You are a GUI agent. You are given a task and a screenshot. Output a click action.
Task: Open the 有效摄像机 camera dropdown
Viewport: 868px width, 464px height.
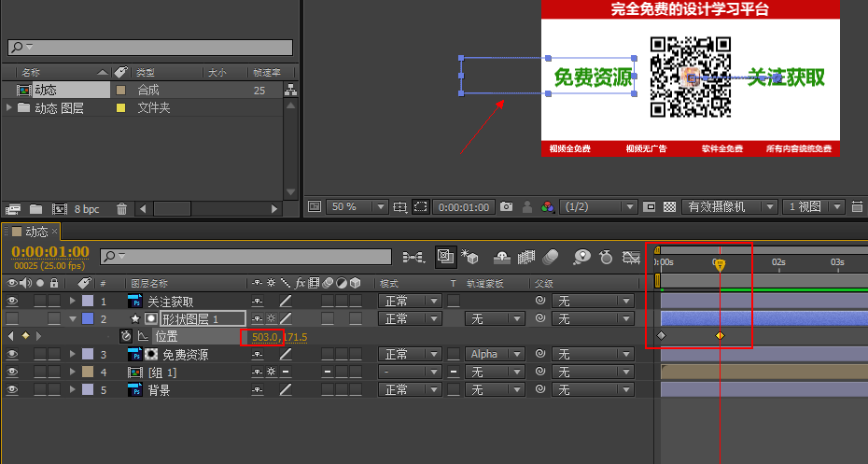(730, 207)
